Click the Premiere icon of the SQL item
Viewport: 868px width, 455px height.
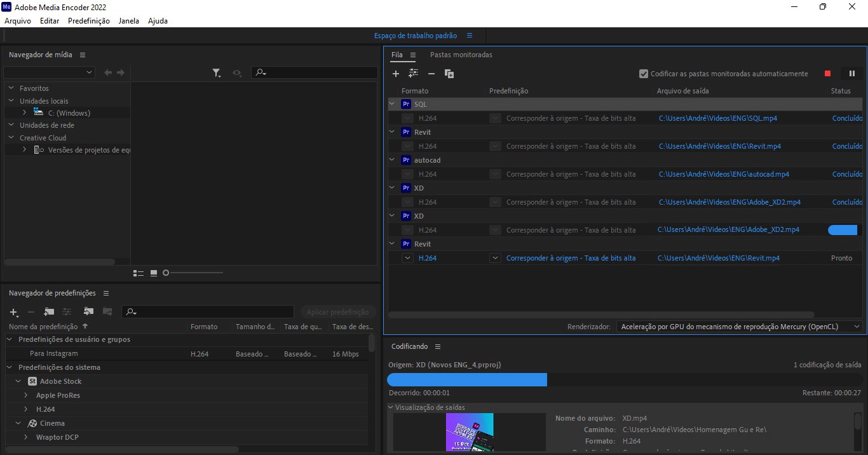[407, 104]
